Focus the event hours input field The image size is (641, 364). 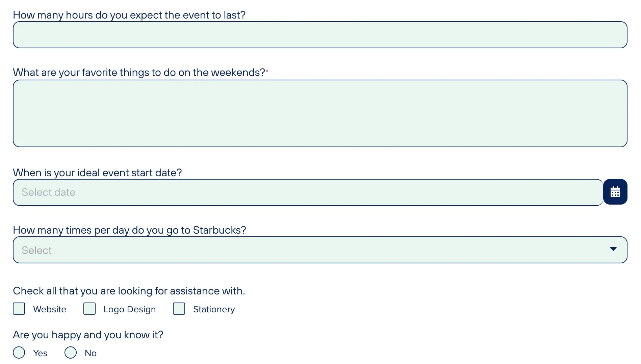pyautogui.click(x=320, y=35)
